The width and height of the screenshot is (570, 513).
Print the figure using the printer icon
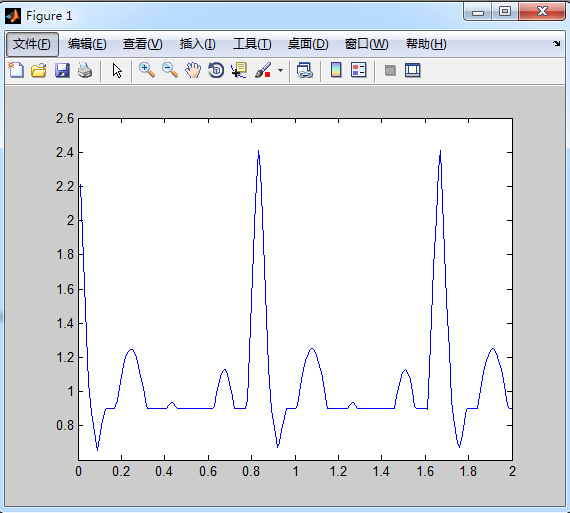click(x=85, y=70)
